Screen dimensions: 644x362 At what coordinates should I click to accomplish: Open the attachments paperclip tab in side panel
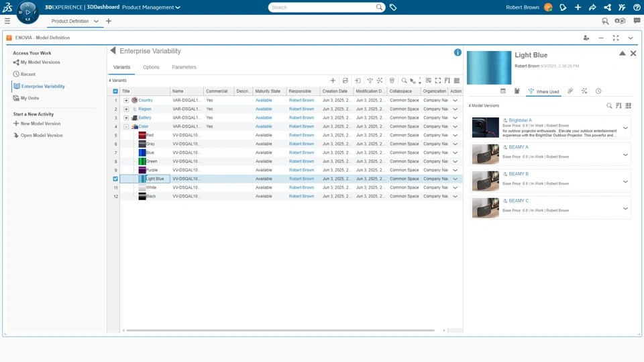570,91
